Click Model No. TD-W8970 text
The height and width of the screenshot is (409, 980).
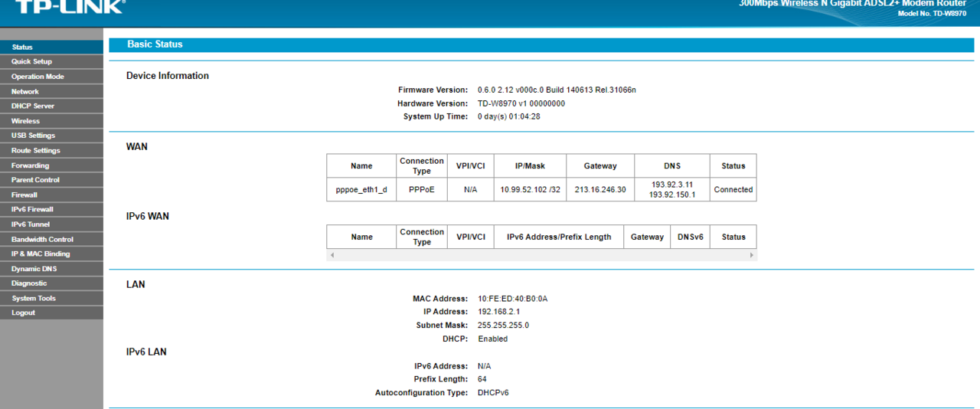(x=932, y=14)
